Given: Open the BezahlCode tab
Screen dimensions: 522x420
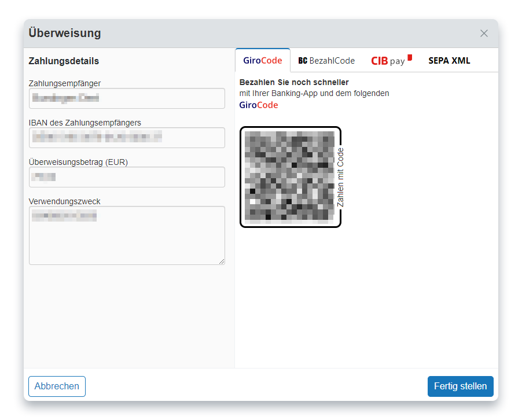Looking at the screenshot, I should [x=326, y=61].
